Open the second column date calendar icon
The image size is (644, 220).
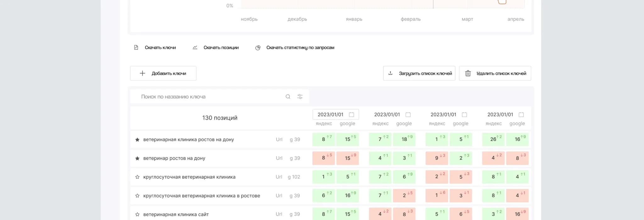pyautogui.click(x=408, y=115)
